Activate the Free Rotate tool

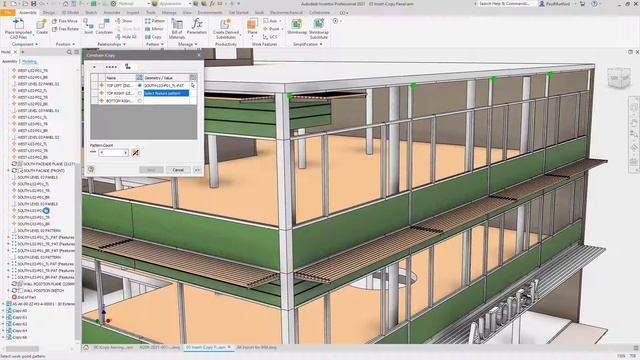coord(65,29)
